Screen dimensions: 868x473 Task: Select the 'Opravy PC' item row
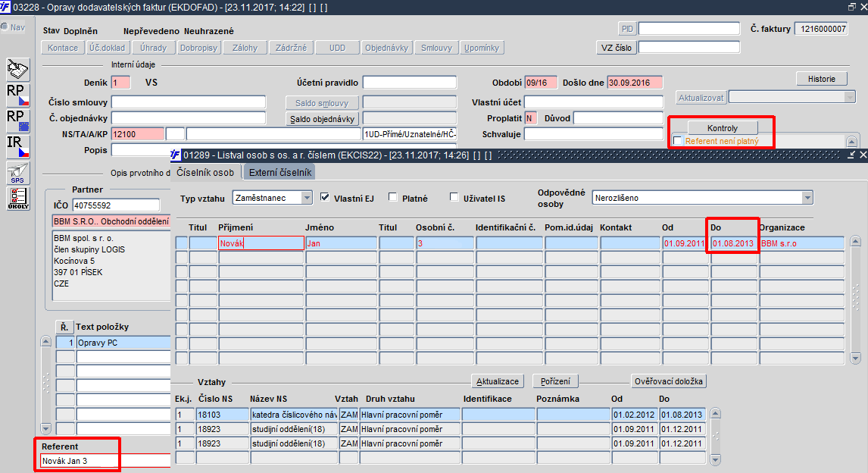(x=123, y=343)
